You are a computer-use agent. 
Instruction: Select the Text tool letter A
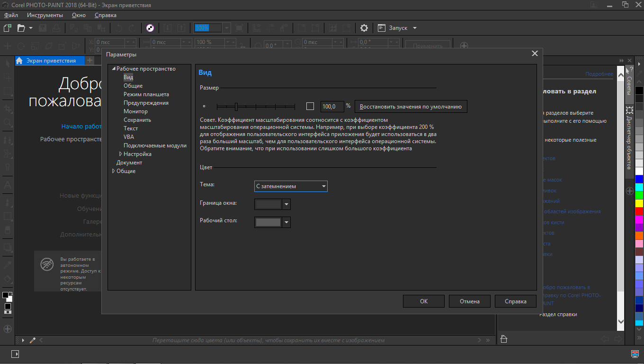pos(8,185)
